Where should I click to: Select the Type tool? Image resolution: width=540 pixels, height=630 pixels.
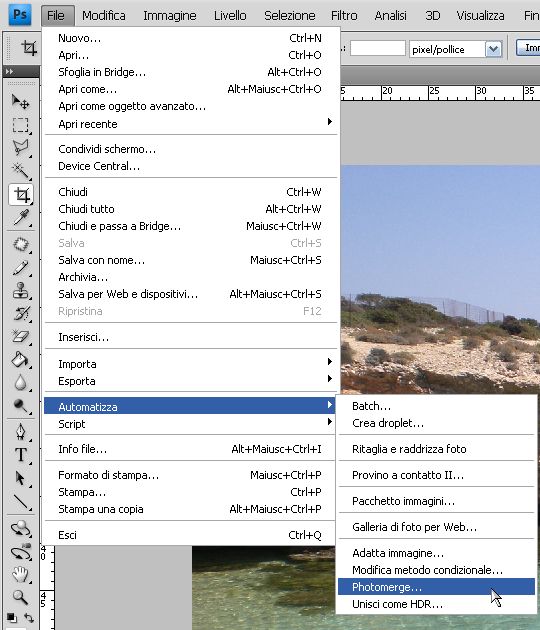[20, 455]
